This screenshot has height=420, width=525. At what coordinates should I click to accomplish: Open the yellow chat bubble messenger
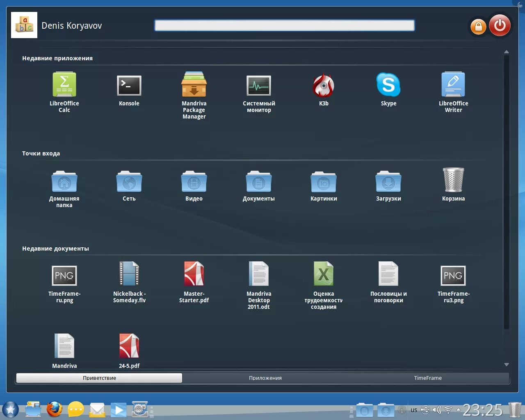(x=75, y=409)
